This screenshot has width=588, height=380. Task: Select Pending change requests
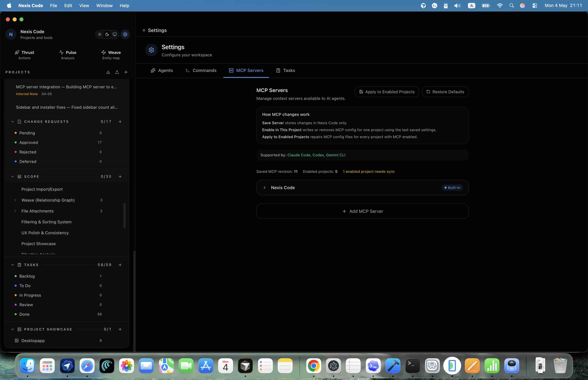58,133
